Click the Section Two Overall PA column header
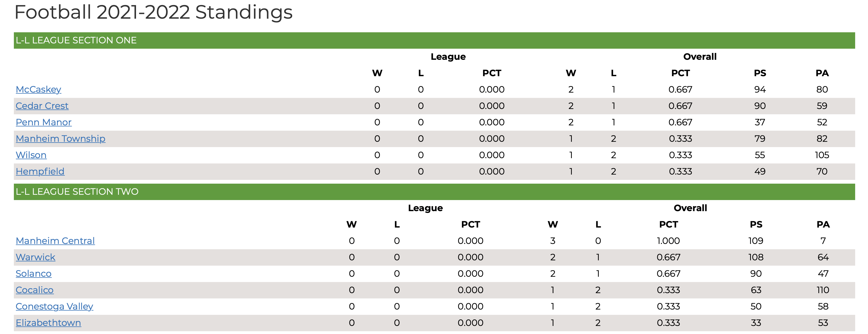This screenshot has width=868, height=334. pyautogui.click(x=823, y=225)
